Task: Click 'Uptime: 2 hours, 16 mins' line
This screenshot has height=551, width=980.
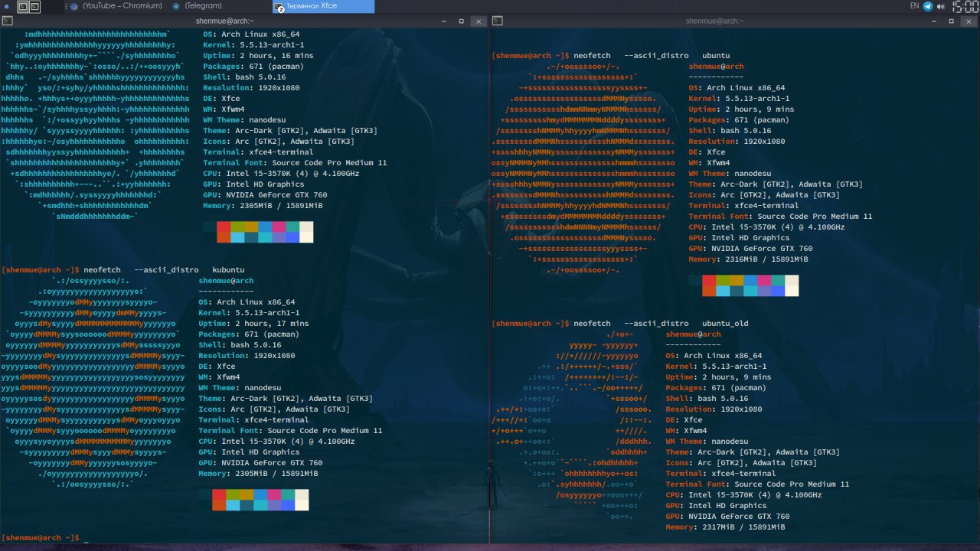Action: (x=258, y=56)
